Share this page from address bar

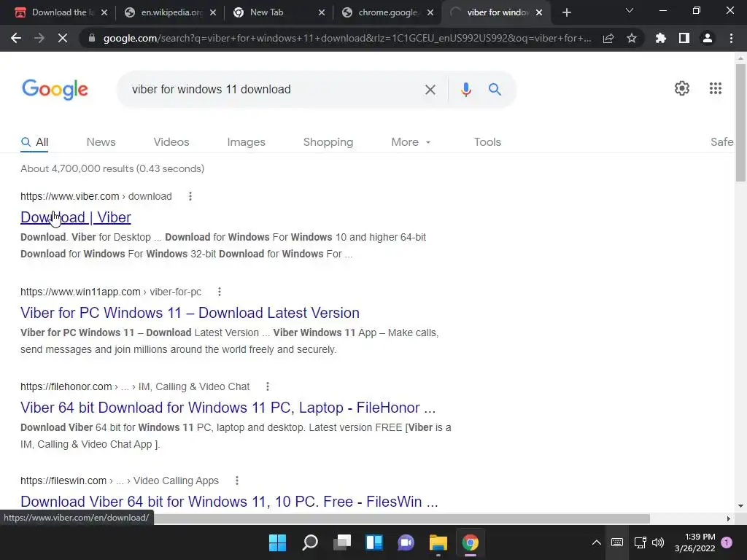[608, 38]
